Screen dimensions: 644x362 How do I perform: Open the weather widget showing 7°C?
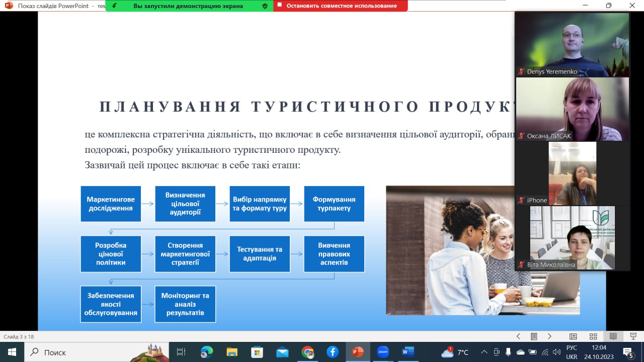pyautogui.click(x=455, y=352)
